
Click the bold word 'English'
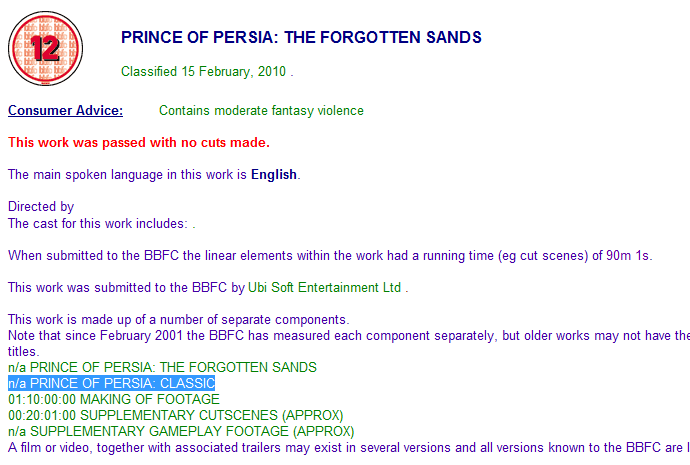point(274,174)
